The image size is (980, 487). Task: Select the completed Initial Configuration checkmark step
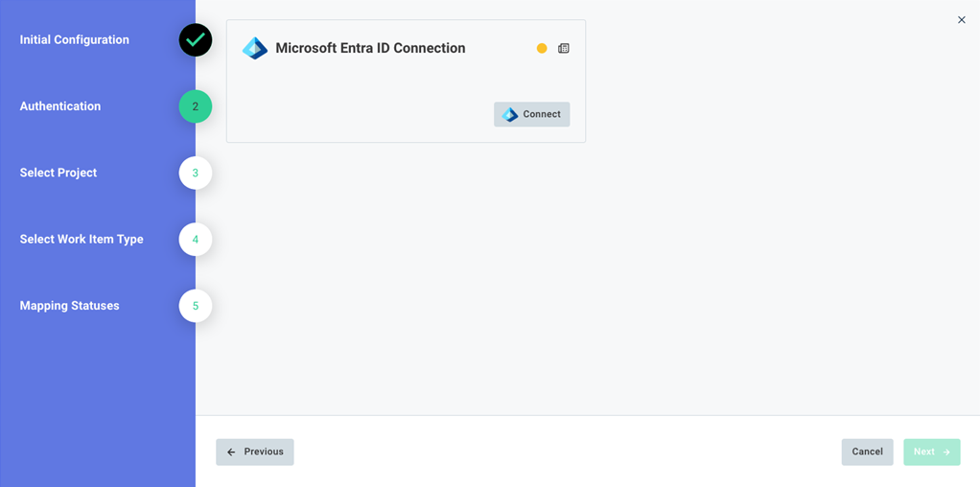click(196, 40)
